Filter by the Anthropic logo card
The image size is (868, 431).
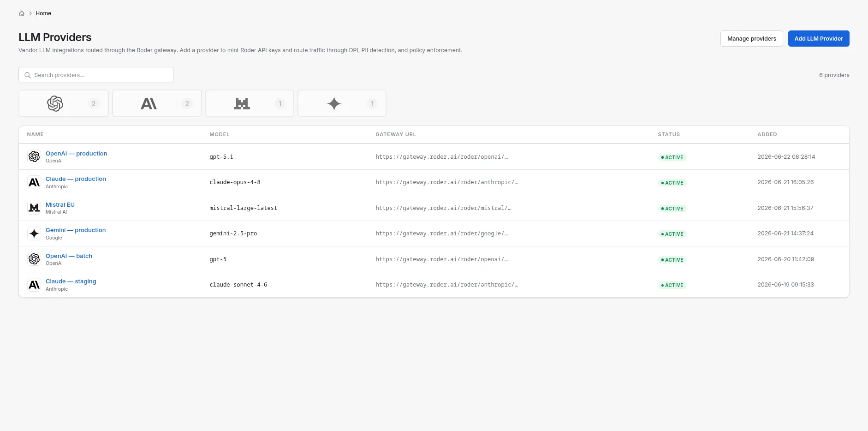(x=157, y=103)
